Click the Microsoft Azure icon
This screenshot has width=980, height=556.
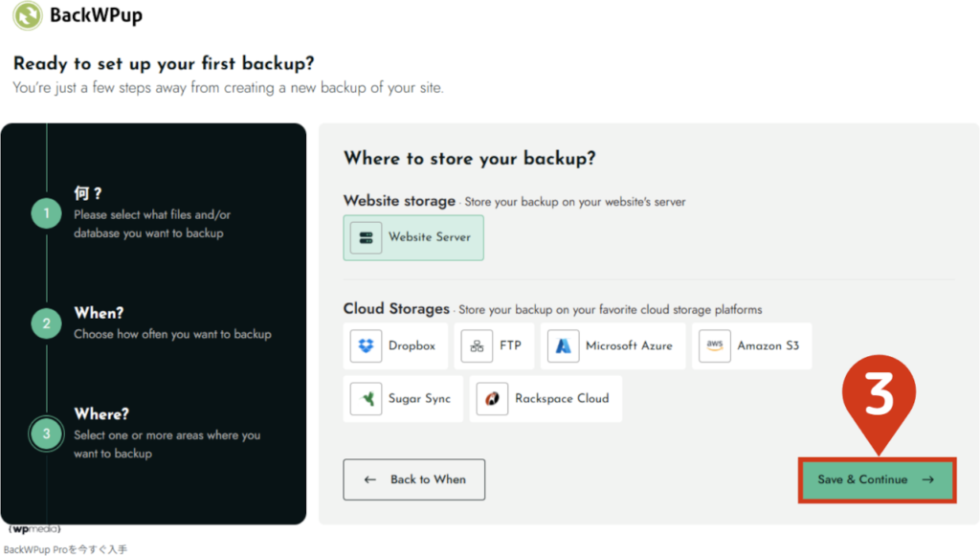point(564,345)
